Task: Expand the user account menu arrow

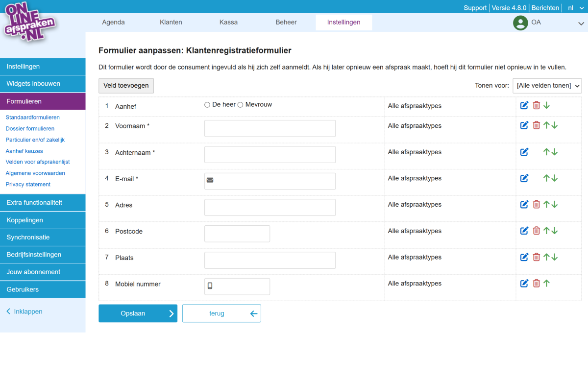Action: tap(581, 23)
